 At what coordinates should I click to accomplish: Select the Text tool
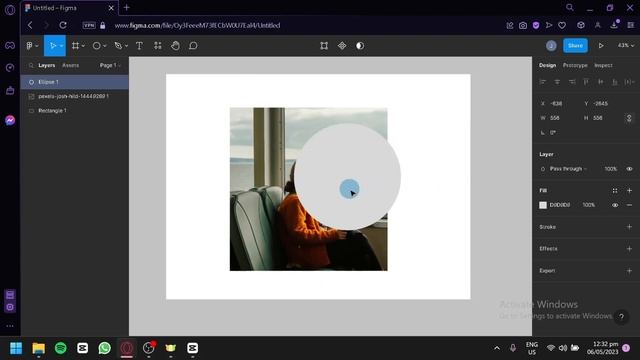pyautogui.click(x=139, y=46)
